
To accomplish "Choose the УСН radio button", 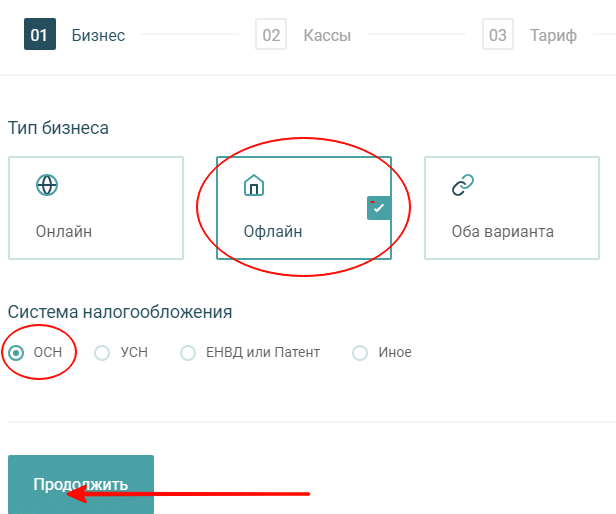I will click(102, 352).
